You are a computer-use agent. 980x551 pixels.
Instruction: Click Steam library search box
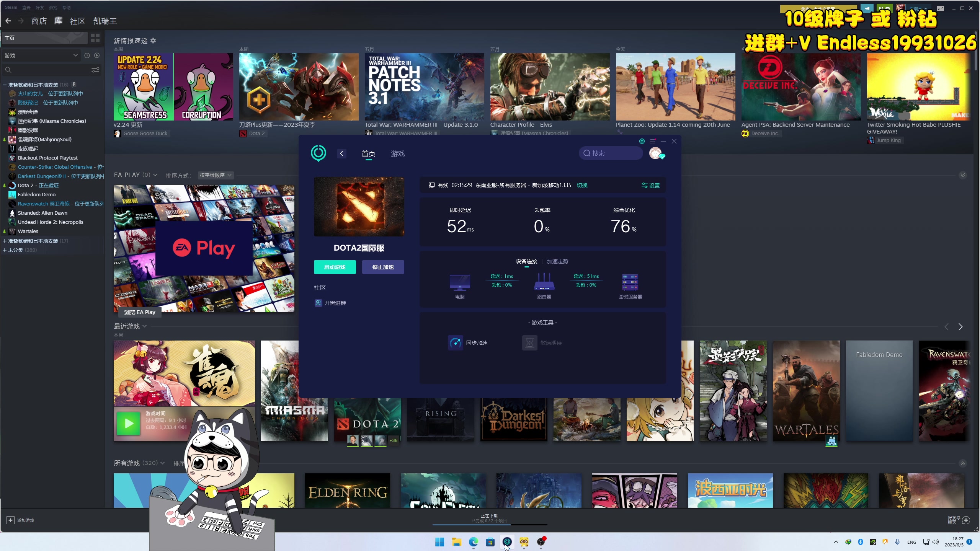tap(46, 70)
